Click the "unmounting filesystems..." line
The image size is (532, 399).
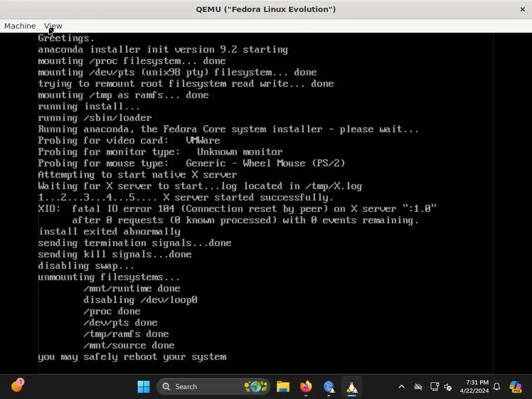coord(109,277)
